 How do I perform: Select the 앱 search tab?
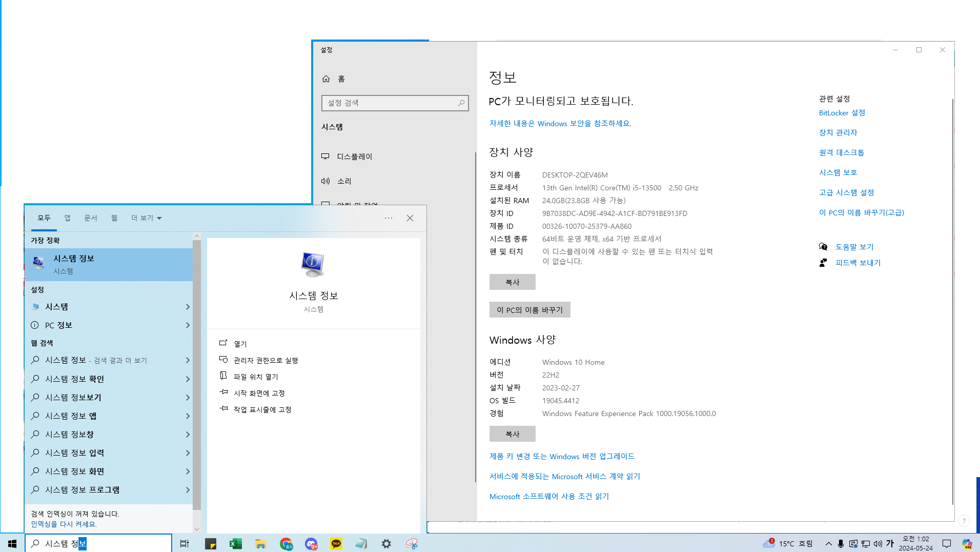pyautogui.click(x=67, y=218)
